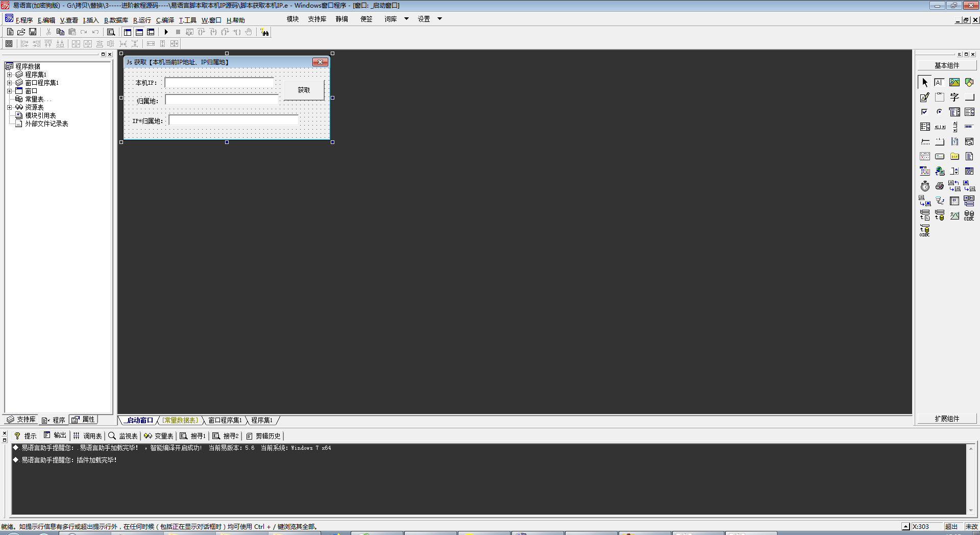Expand the 窗口程序集1 tree node
This screenshot has height=535, width=980.
coord(9,83)
